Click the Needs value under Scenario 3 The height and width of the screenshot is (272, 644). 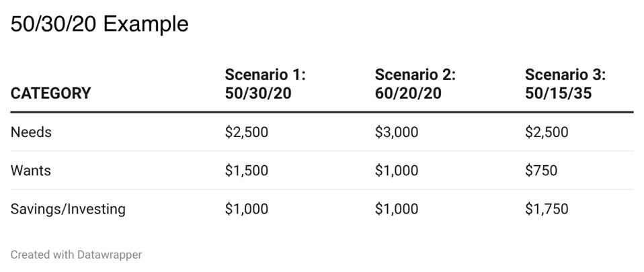point(546,132)
